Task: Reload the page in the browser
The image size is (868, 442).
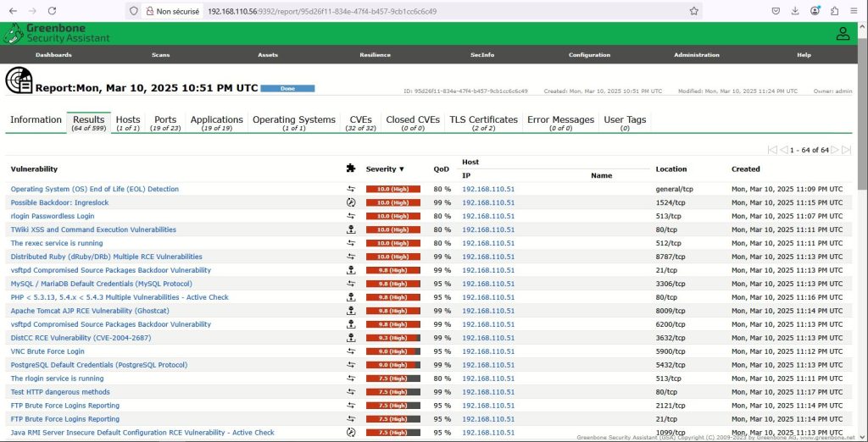Action: (x=53, y=11)
